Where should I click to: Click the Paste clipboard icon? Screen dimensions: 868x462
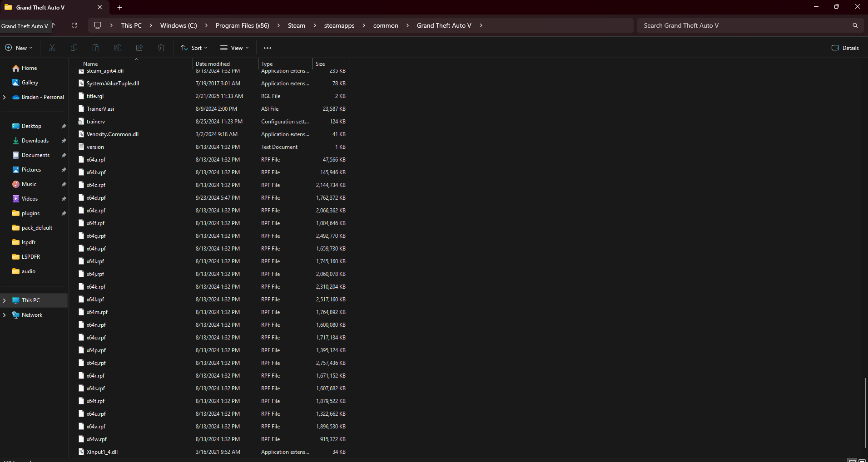pyautogui.click(x=96, y=48)
